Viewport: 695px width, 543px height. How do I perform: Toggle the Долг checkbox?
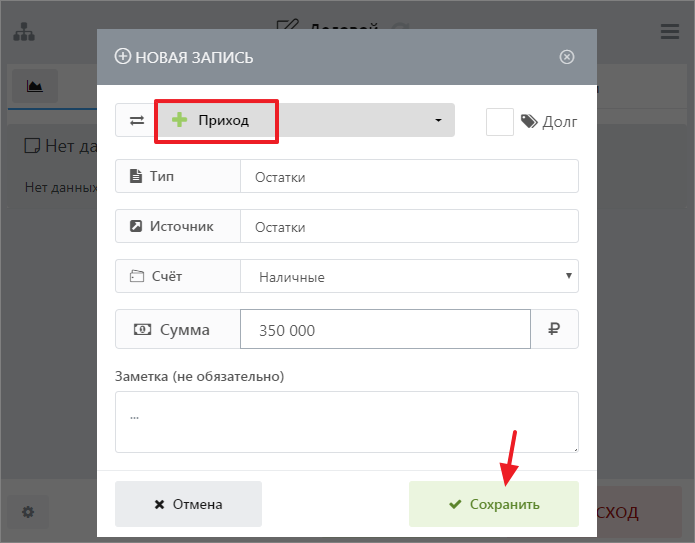500,122
